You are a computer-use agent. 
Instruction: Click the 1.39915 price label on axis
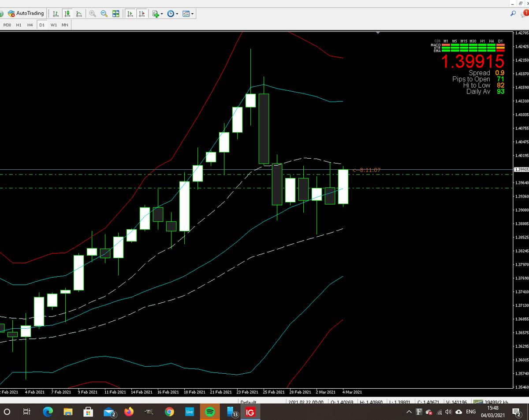coord(522,169)
